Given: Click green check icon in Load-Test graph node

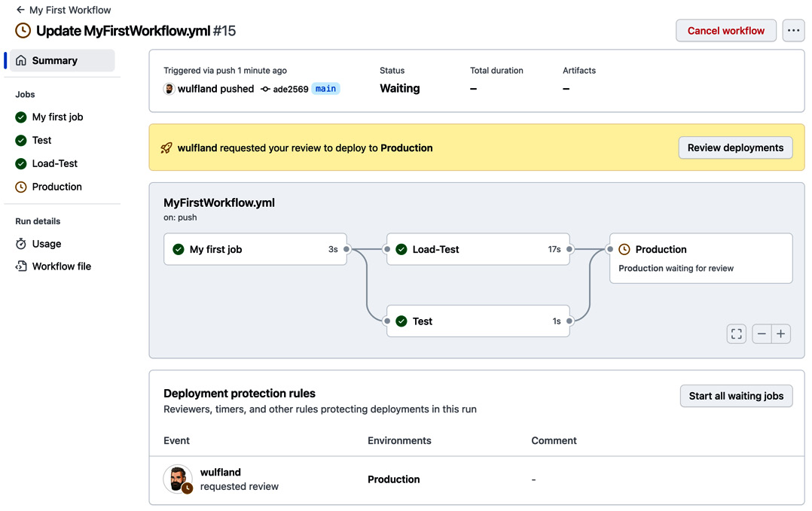Looking at the screenshot, I should (401, 249).
